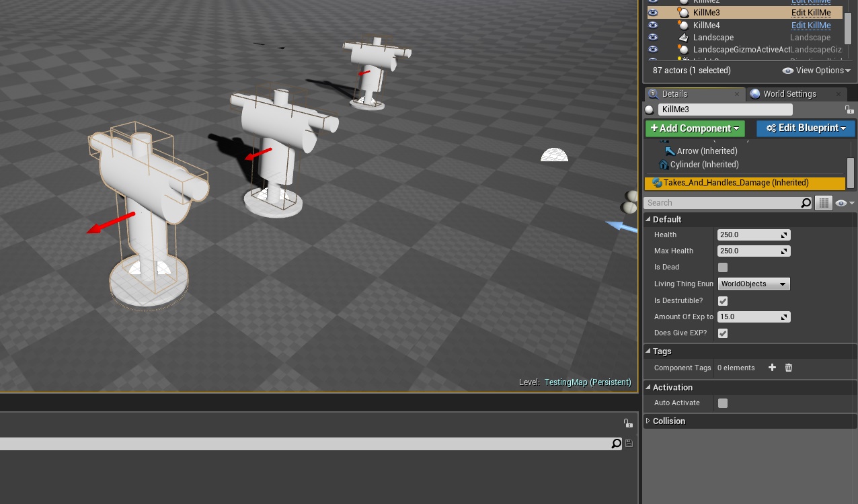Click the World Settings globe icon

pos(755,94)
